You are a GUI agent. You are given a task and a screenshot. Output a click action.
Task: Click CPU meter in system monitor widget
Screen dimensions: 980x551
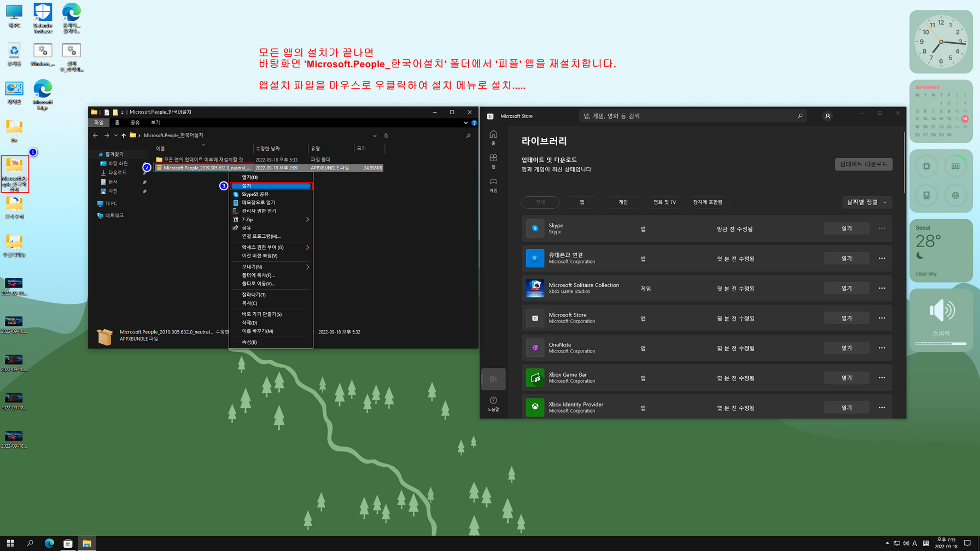(926, 166)
